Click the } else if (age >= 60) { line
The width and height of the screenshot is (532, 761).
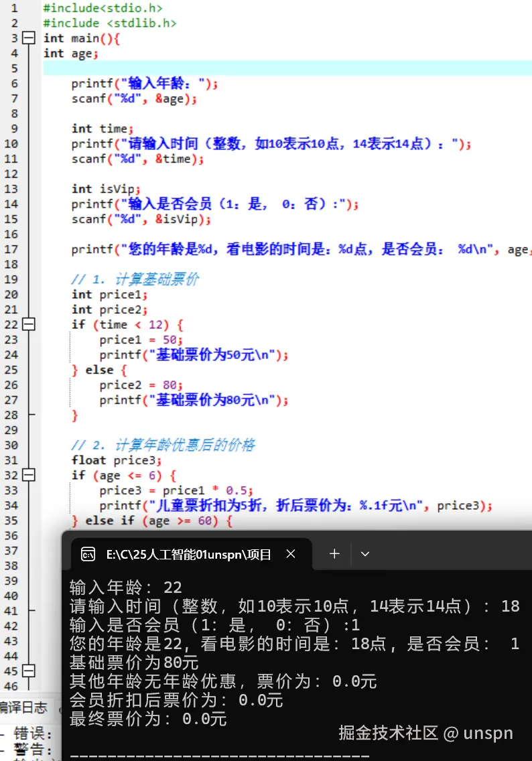click(152, 521)
